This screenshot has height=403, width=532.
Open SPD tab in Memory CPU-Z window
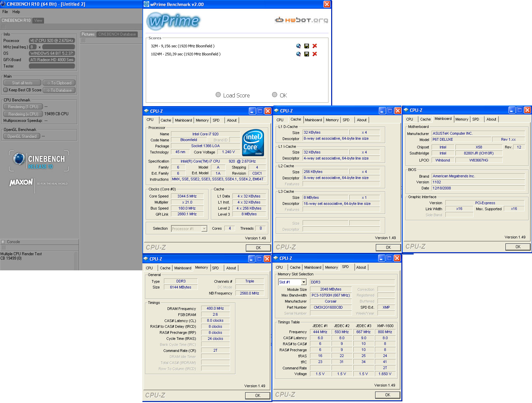(x=215, y=268)
